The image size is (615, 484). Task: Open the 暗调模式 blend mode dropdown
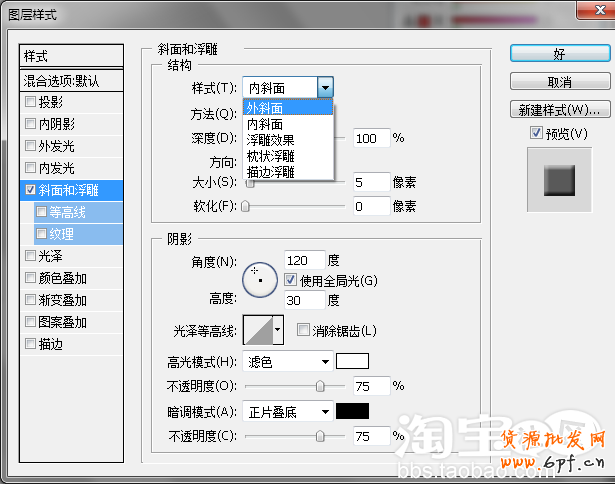pyautogui.click(x=289, y=411)
